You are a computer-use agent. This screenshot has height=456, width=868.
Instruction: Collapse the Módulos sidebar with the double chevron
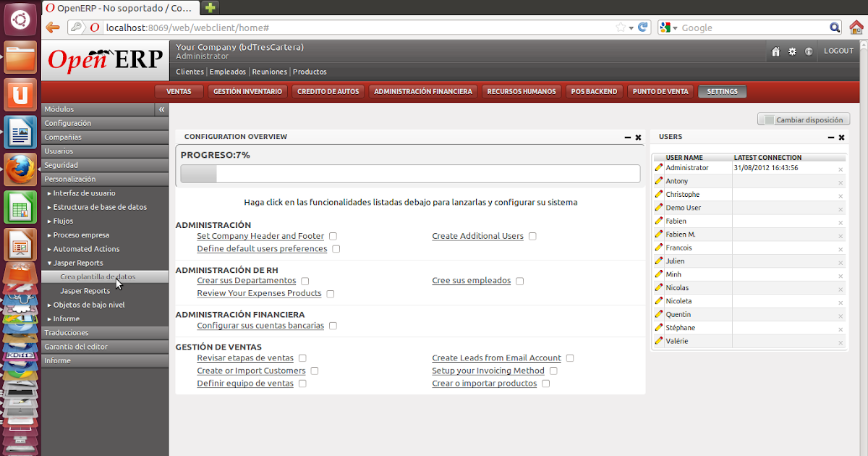click(x=161, y=109)
